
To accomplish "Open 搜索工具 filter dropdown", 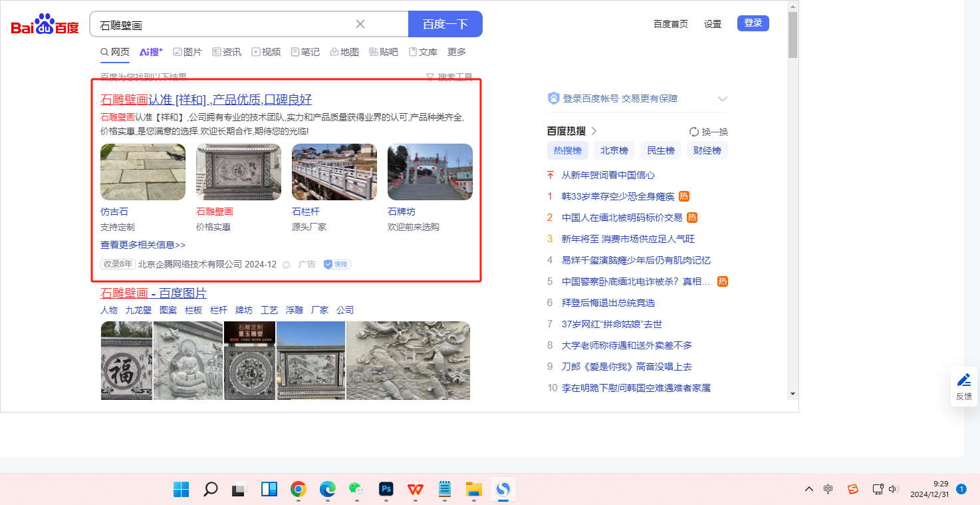I will coord(449,77).
